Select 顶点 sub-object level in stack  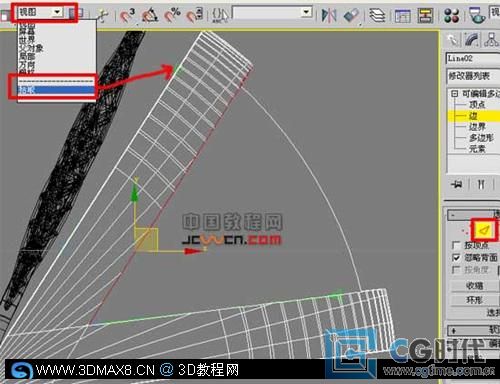[477, 105]
